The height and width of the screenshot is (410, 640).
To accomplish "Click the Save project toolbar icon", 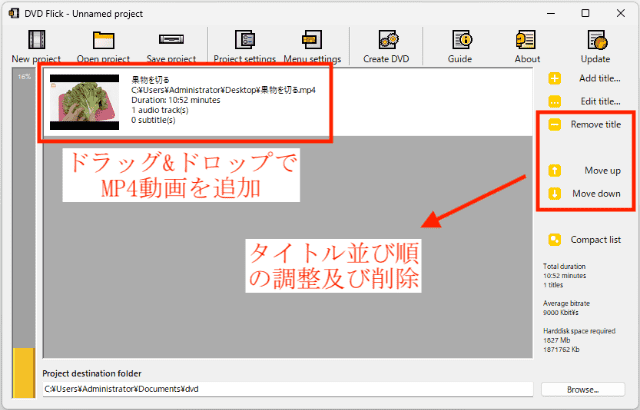I will click(170, 41).
